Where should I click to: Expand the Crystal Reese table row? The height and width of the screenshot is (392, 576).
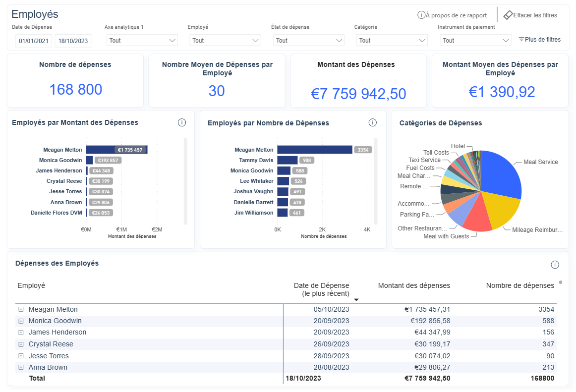click(21, 344)
